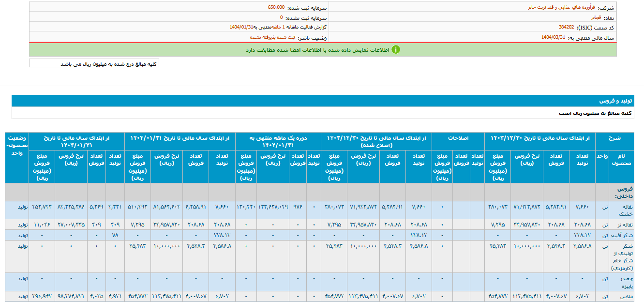Click the وضعیت محصول-واحد column header
The width and height of the screenshot is (644, 302).
pos(17,141)
